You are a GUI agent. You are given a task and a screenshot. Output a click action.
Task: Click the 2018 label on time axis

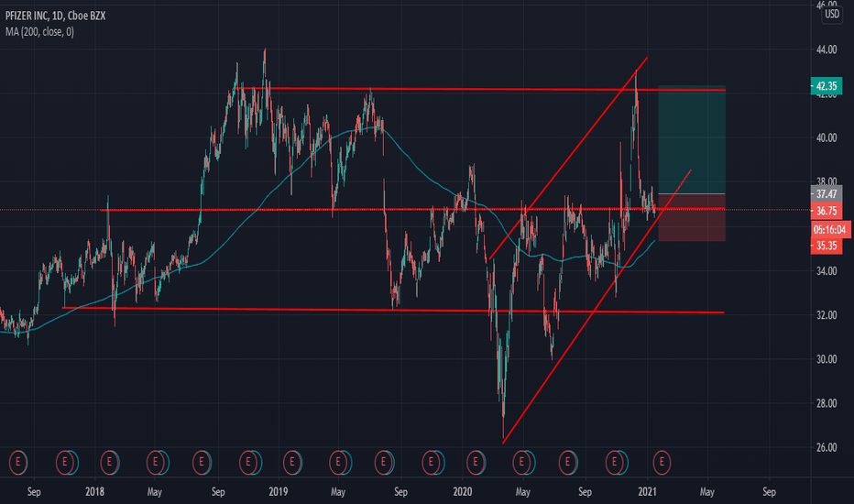tap(94, 491)
